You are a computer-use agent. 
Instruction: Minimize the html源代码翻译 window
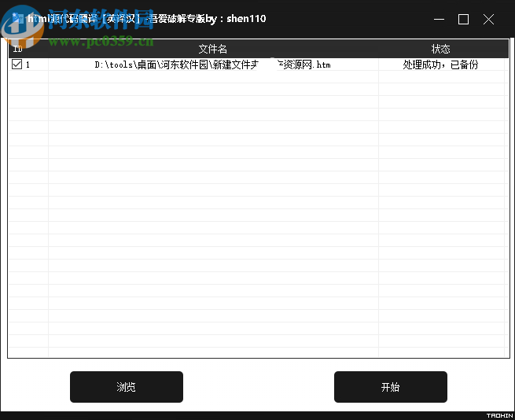click(439, 19)
